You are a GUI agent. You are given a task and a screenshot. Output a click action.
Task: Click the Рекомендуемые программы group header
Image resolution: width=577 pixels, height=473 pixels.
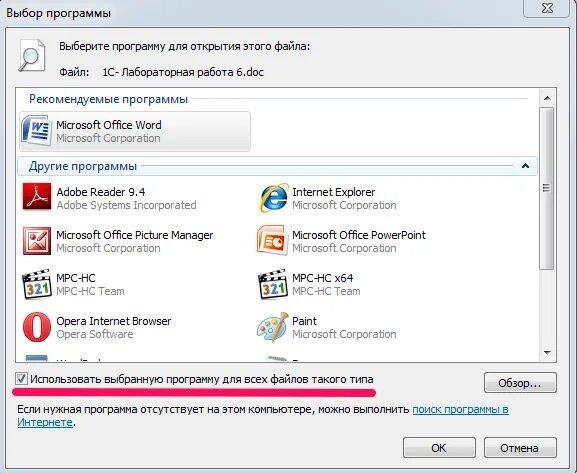109,99
